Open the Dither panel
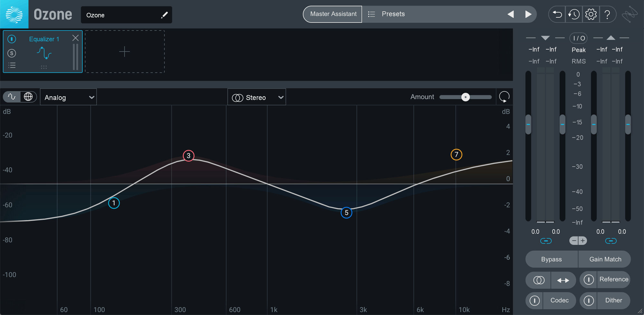This screenshot has height=315, width=644. (613, 301)
